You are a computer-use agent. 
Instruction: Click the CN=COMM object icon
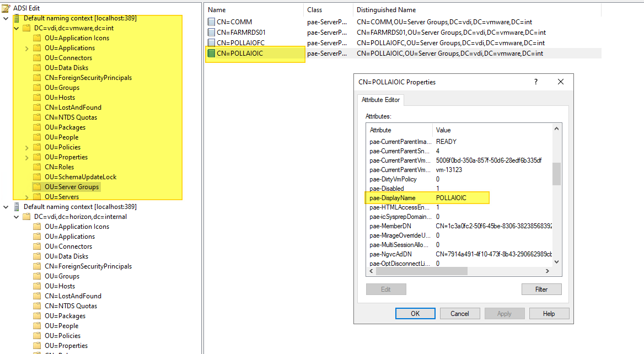coord(211,22)
